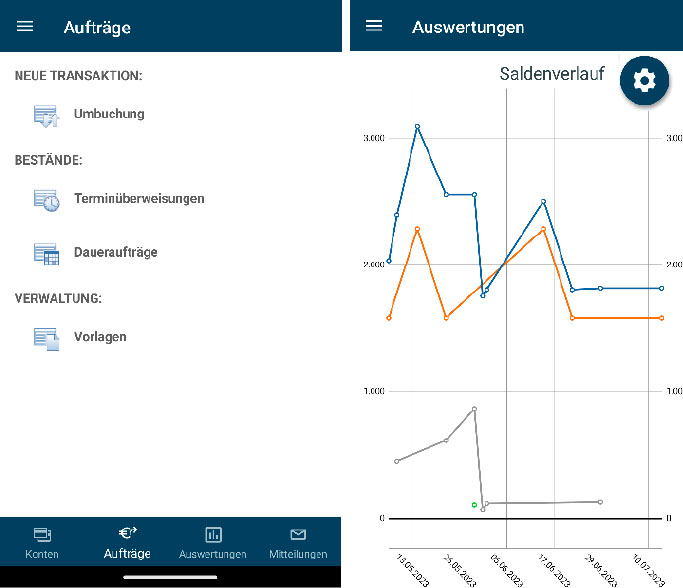This screenshot has height=588, width=683.
Task: Tap the Umbuchung transfer icon
Action: click(46, 115)
